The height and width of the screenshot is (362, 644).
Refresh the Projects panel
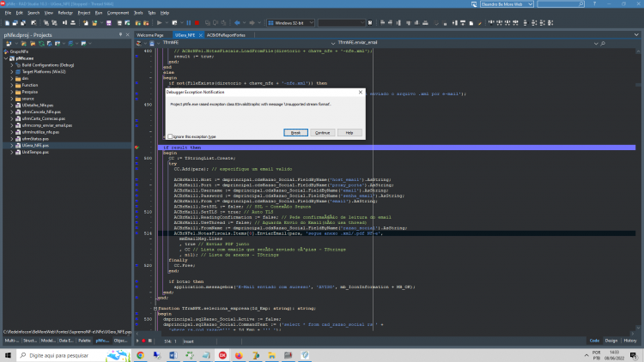tap(41, 44)
